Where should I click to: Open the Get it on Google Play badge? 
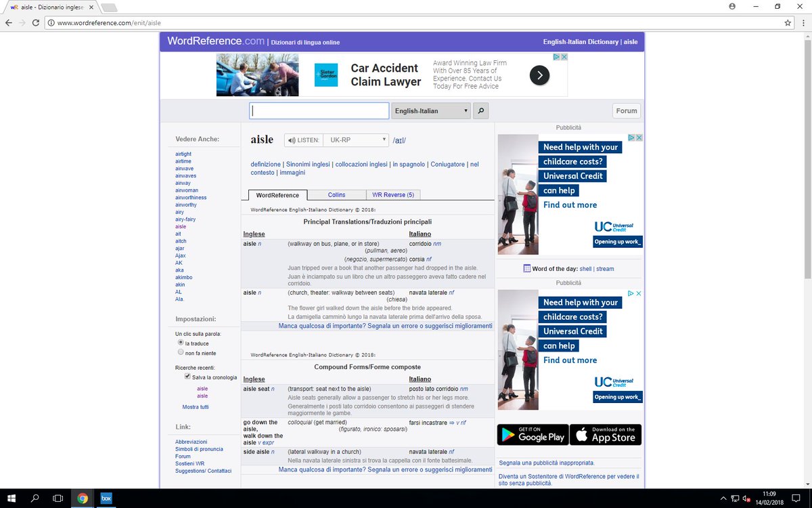click(533, 434)
